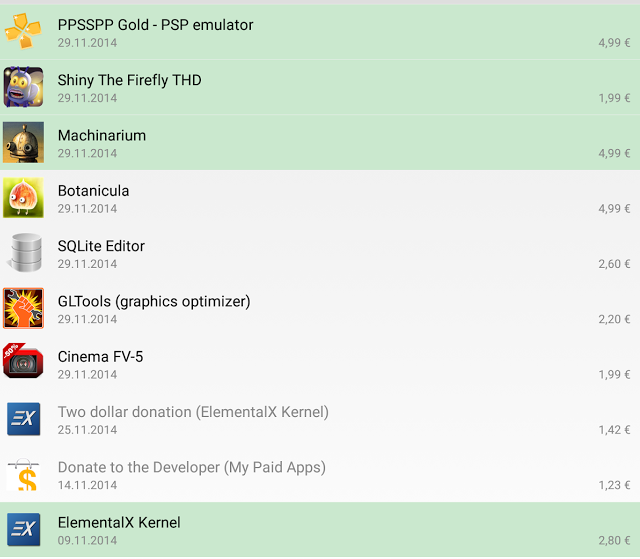Click the ElementalX Kernel app icon
Viewport: 640px width, 559px height.
coord(23,529)
